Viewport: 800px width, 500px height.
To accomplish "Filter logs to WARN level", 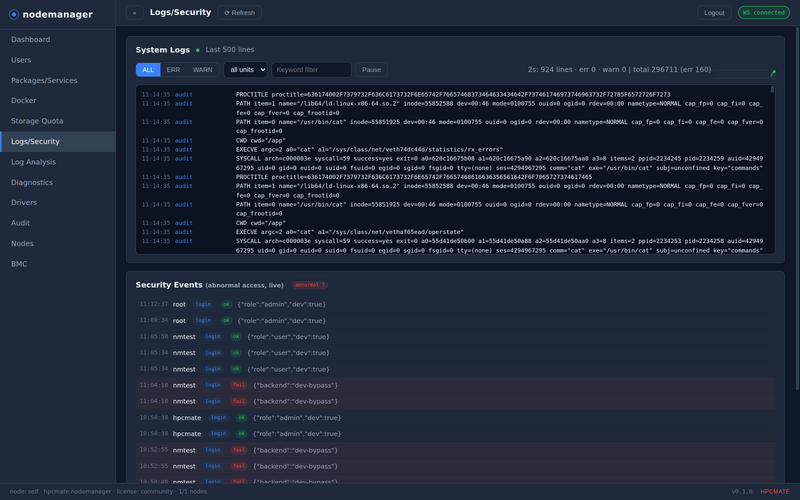I will point(203,70).
